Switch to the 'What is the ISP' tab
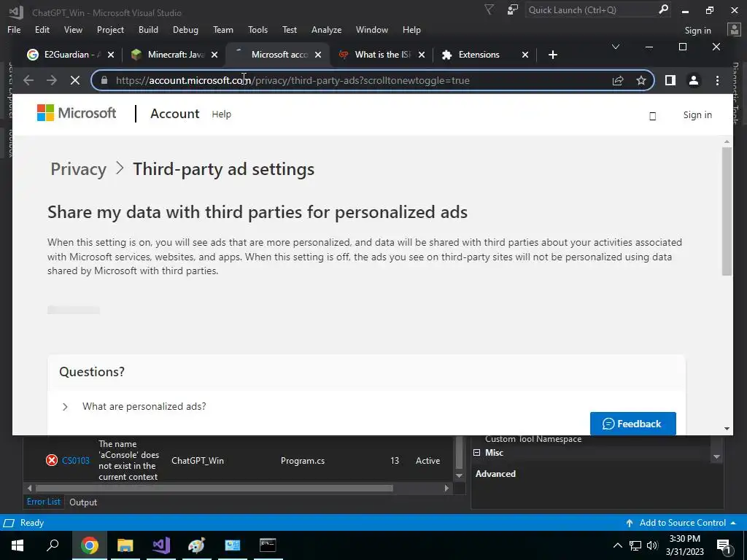Image resolution: width=747 pixels, height=560 pixels. (x=381, y=55)
